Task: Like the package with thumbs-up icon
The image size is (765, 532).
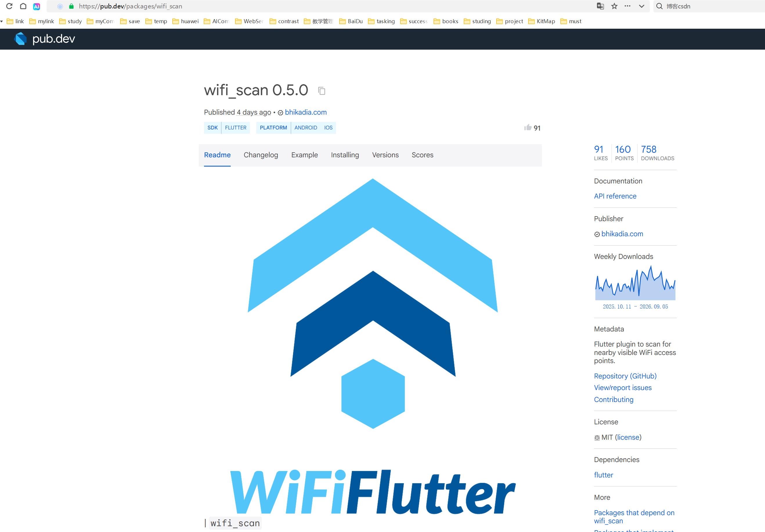Action: 528,128
